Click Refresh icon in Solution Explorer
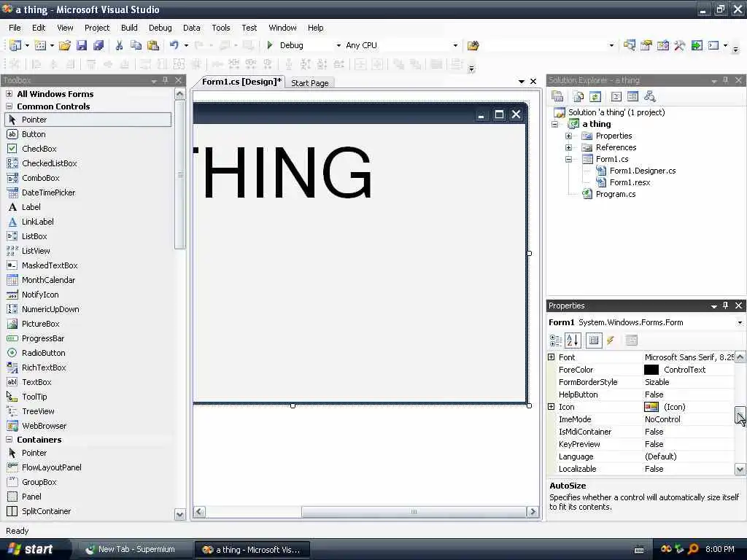747x560 pixels. 595,97
